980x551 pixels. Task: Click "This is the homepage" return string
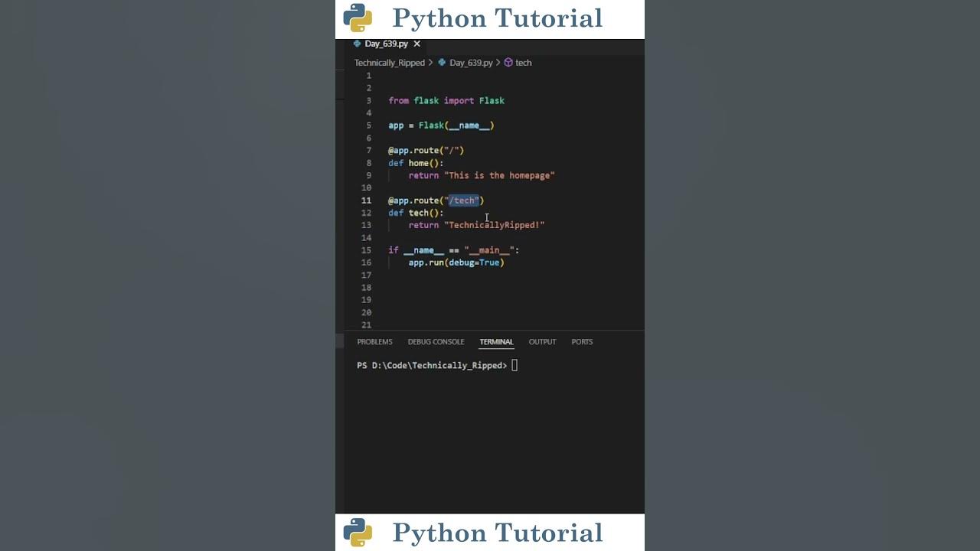point(499,175)
